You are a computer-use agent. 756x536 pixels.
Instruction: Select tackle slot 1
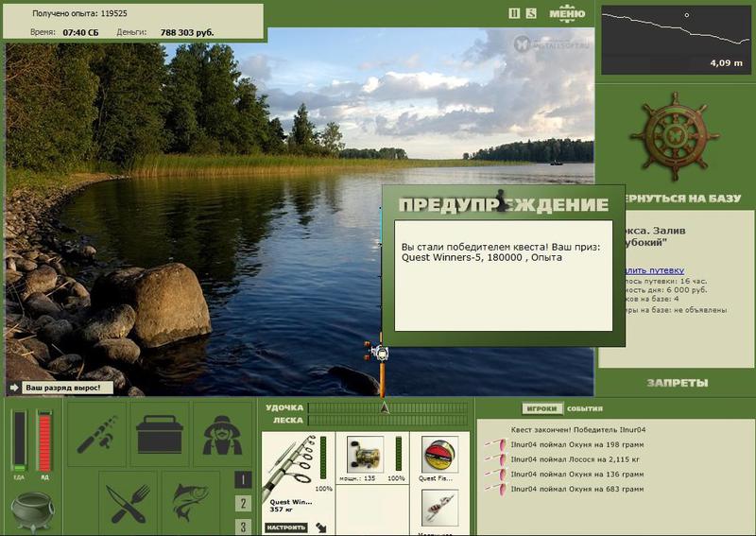tap(243, 480)
